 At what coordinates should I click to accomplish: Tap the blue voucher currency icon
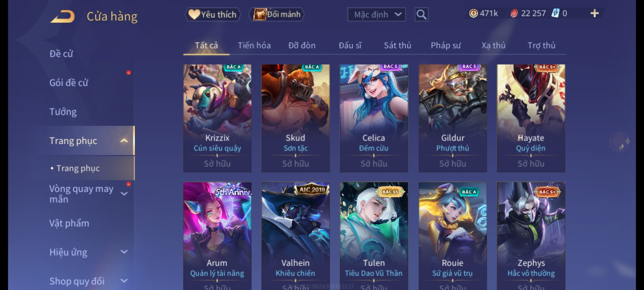[555, 13]
